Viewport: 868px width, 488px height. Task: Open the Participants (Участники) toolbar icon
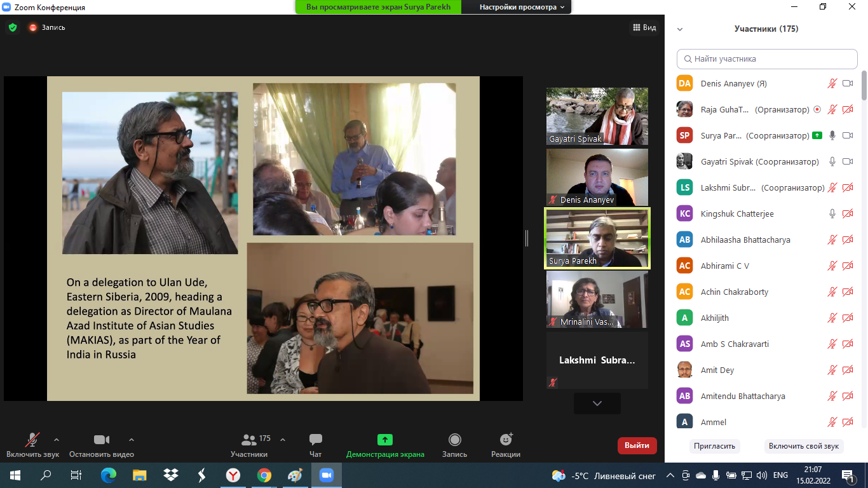249,440
